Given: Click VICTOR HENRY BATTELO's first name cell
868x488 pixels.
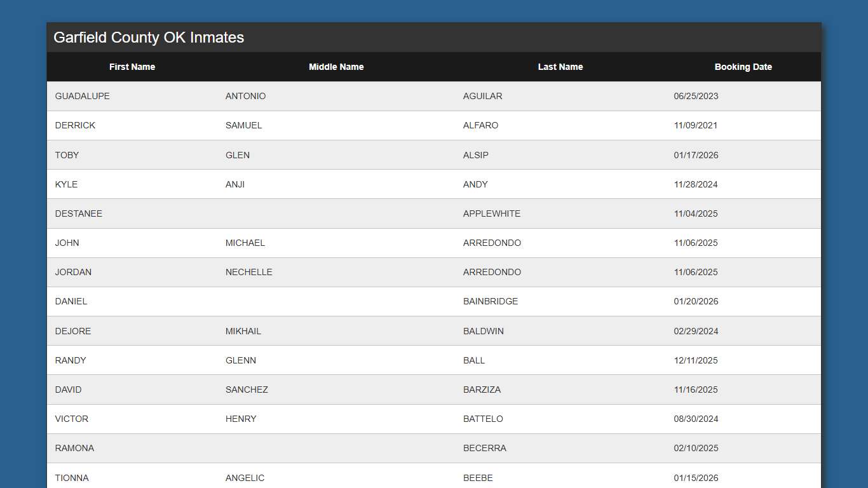Looking at the screenshot, I should pos(72,419).
